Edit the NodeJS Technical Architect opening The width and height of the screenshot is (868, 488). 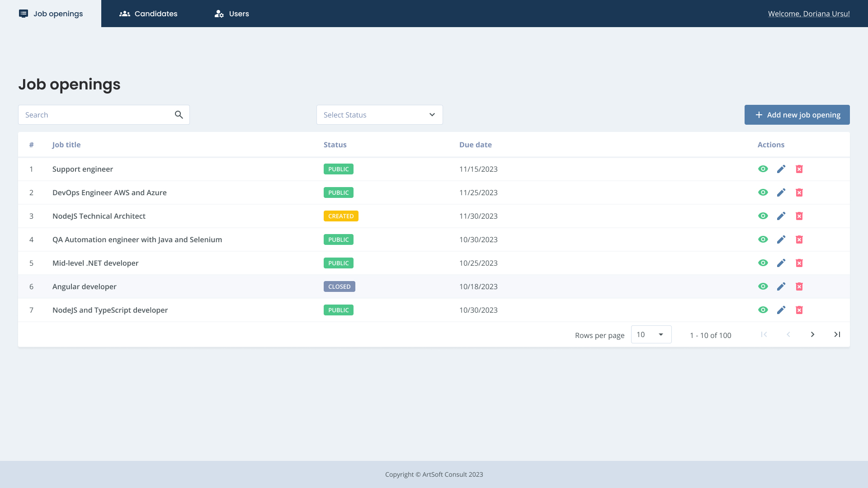(781, 216)
